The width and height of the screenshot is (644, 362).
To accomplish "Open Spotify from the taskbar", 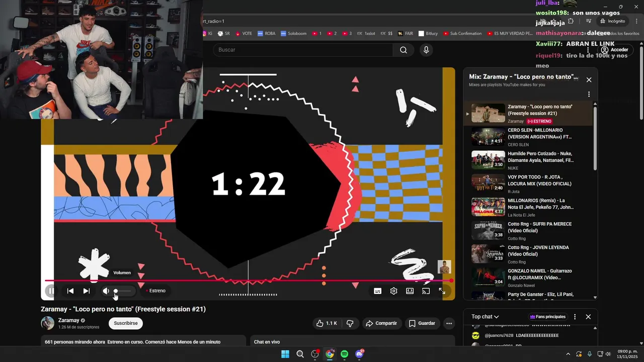I will 344,354.
